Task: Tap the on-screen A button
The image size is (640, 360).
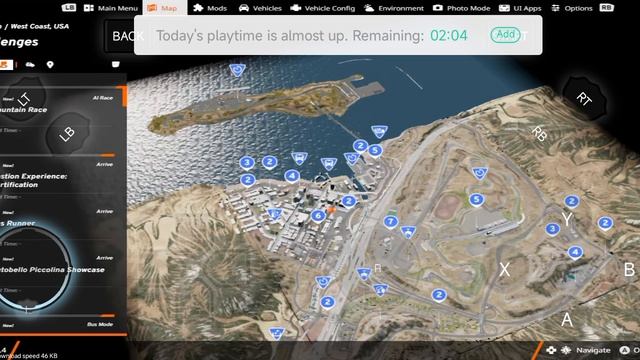Action: [567, 320]
